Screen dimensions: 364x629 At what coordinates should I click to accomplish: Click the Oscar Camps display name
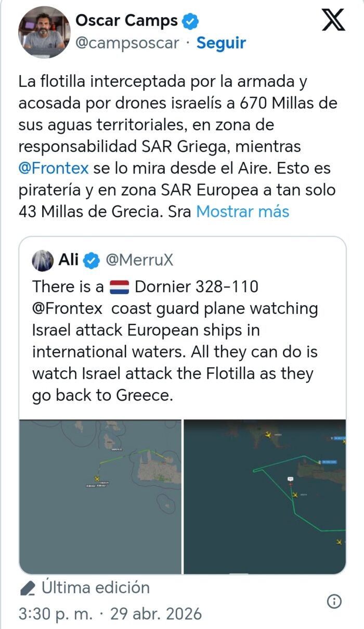tap(126, 21)
